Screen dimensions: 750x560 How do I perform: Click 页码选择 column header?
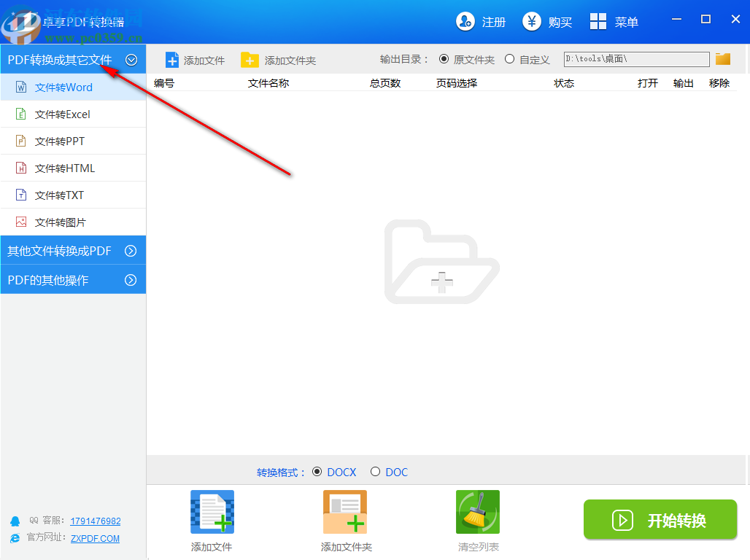click(x=456, y=83)
